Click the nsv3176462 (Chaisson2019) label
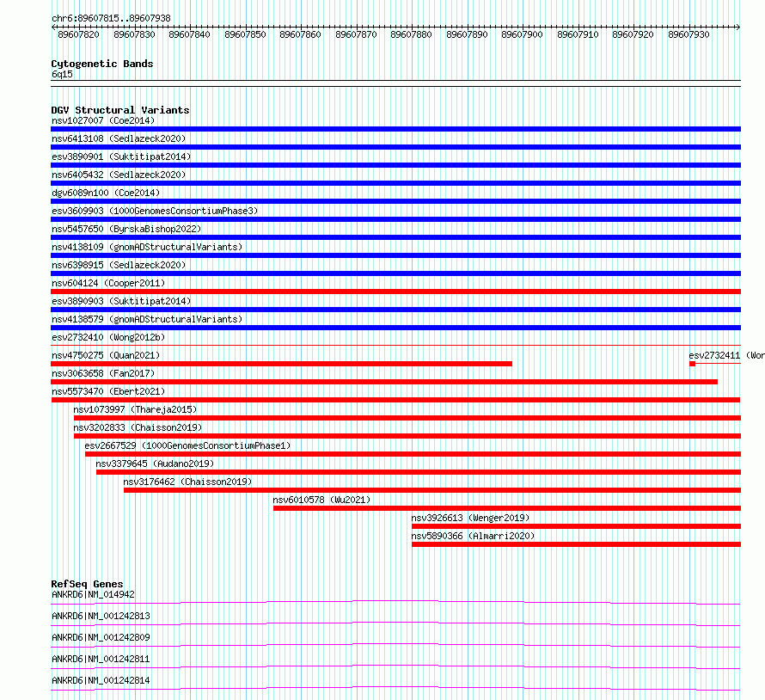The height and width of the screenshot is (700, 765). pyautogui.click(x=187, y=482)
